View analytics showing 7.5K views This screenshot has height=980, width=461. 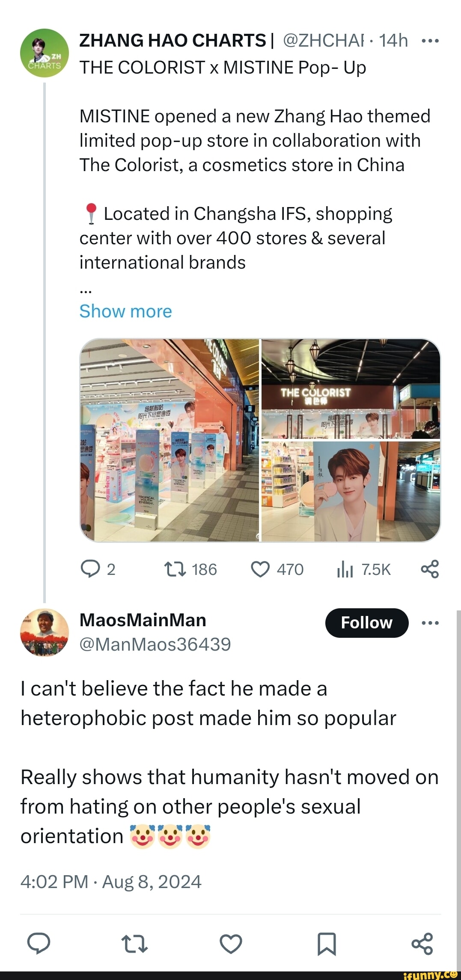point(345,569)
